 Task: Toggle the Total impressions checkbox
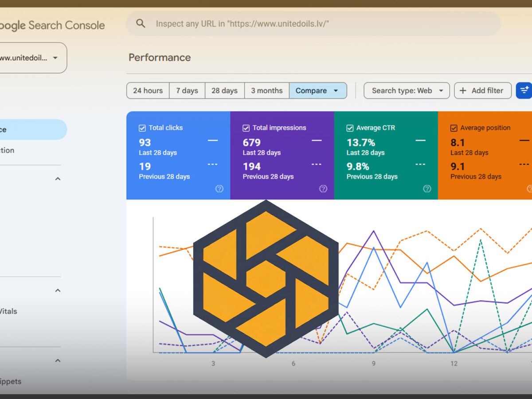coord(246,128)
